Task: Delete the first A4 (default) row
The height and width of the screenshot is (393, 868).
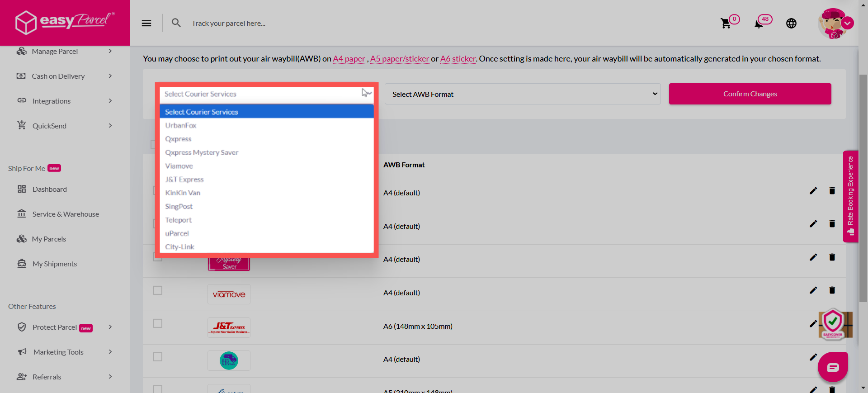Action: click(832, 191)
